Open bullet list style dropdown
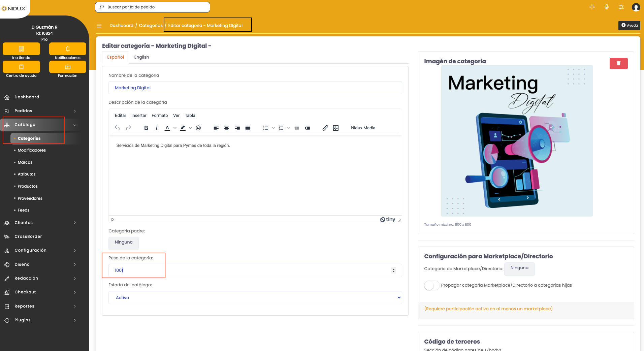Screen dimensions: 644x351 tap(273, 128)
